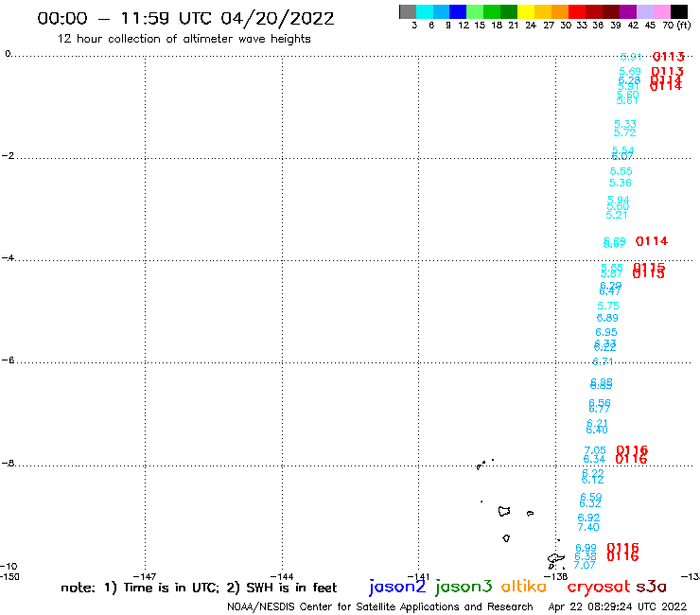Click the 6.95 wave height value

pyautogui.click(x=606, y=332)
